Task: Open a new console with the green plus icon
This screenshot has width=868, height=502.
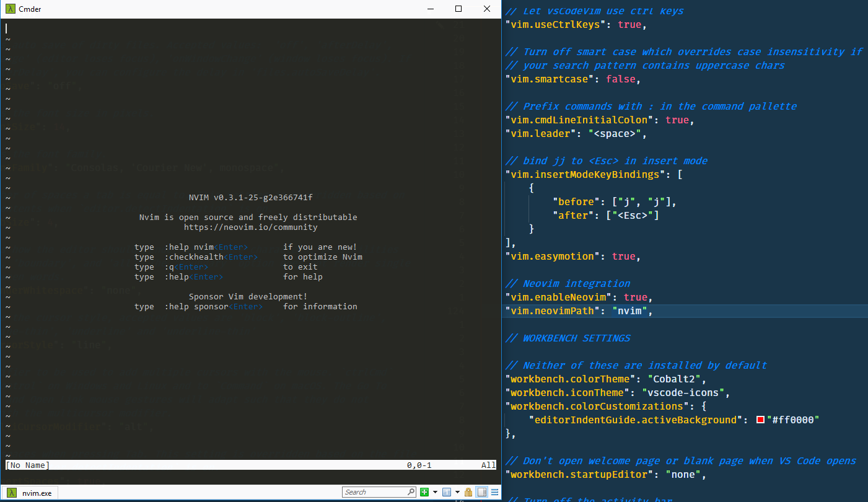Action: pos(424,491)
